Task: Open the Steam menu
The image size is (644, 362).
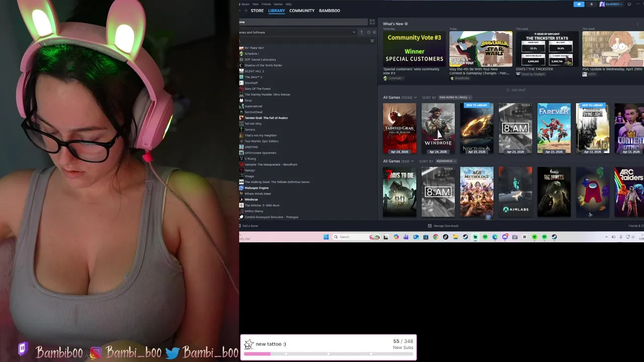Action: tap(246, 4)
